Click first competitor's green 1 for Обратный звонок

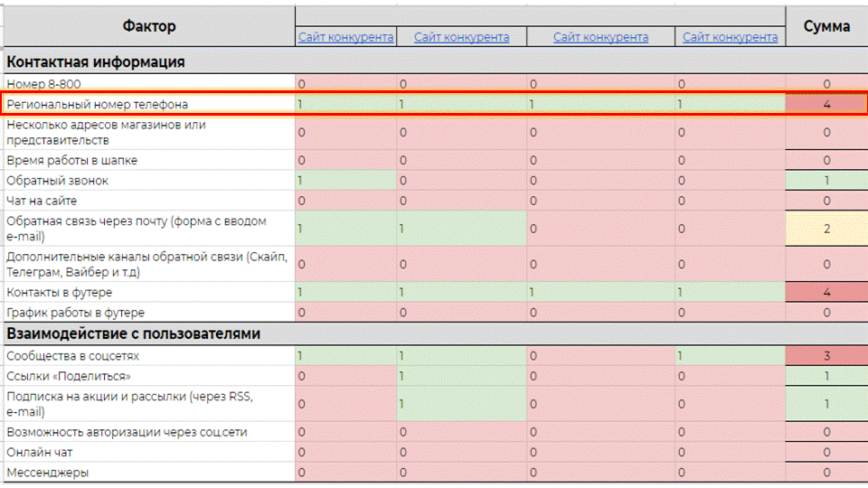[346, 181]
